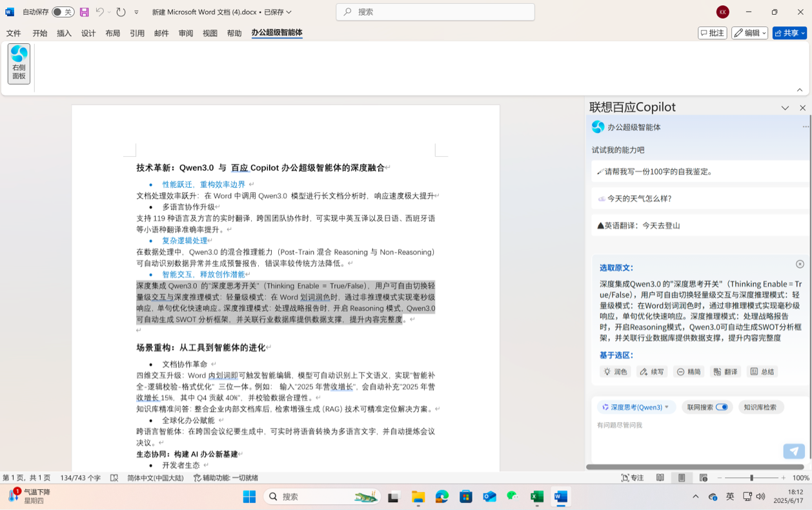Click the 简体中文(中国大陆) language indicator
This screenshot has height=510, width=812.
(156, 478)
